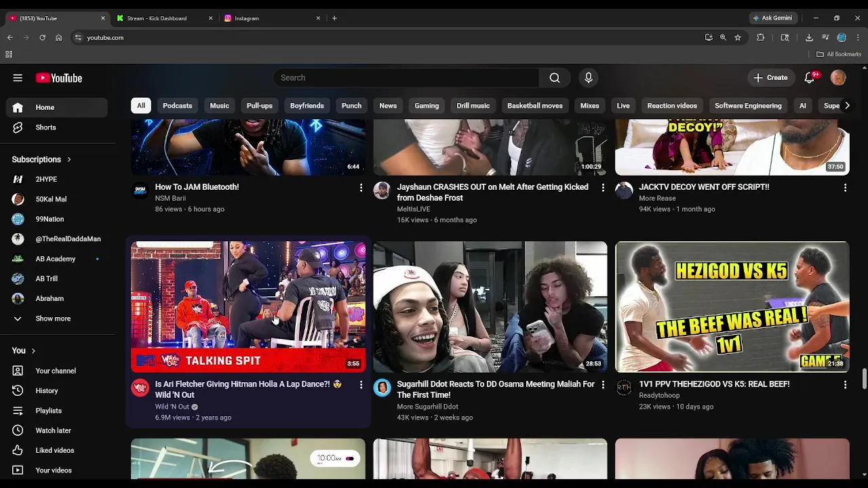The height and width of the screenshot is (488, 868).
Task: Open Your channel in the sidebar
Action: click(57, 371)
